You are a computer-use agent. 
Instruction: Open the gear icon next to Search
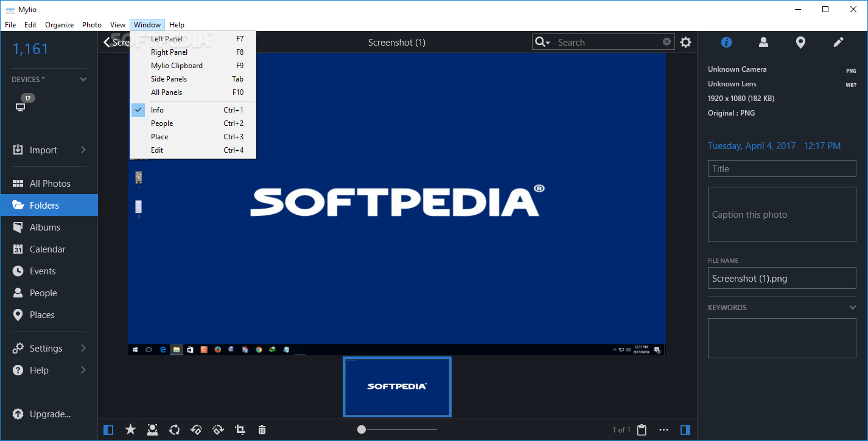pos(686,42)
